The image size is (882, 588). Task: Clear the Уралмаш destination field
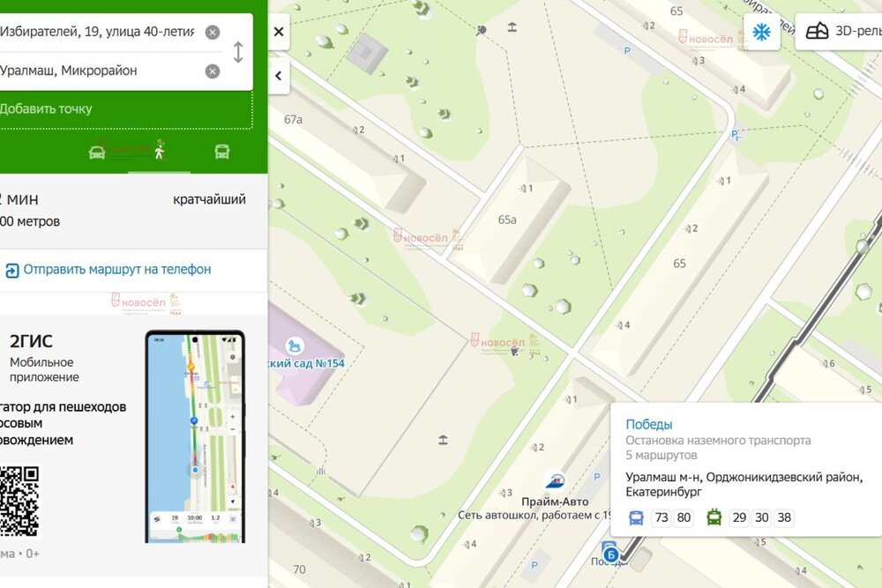pos(213,71)
